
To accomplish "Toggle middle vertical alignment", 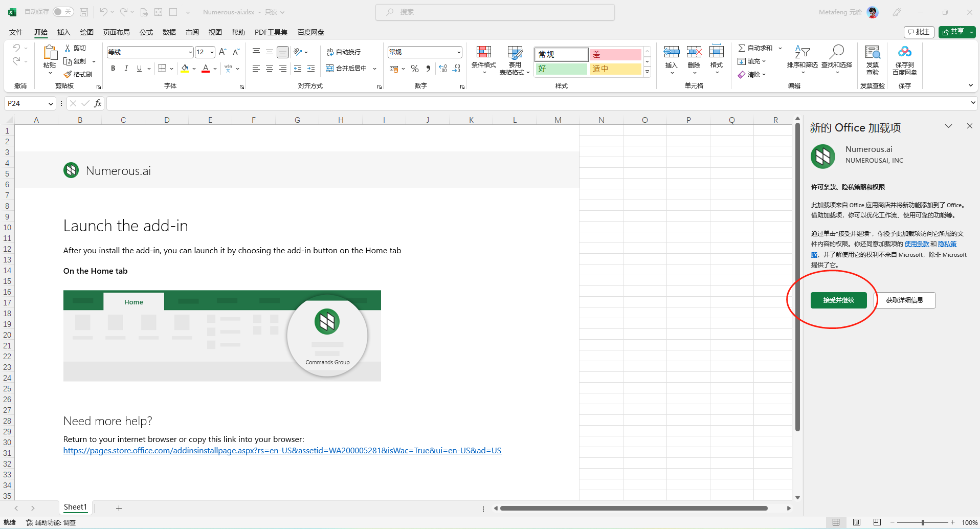I will pos(270,52).
